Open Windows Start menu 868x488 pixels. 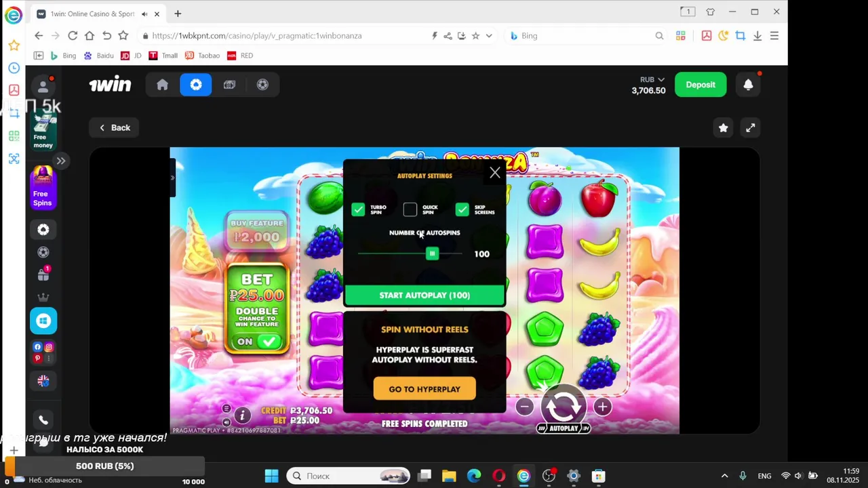click(x=271, y=476)
